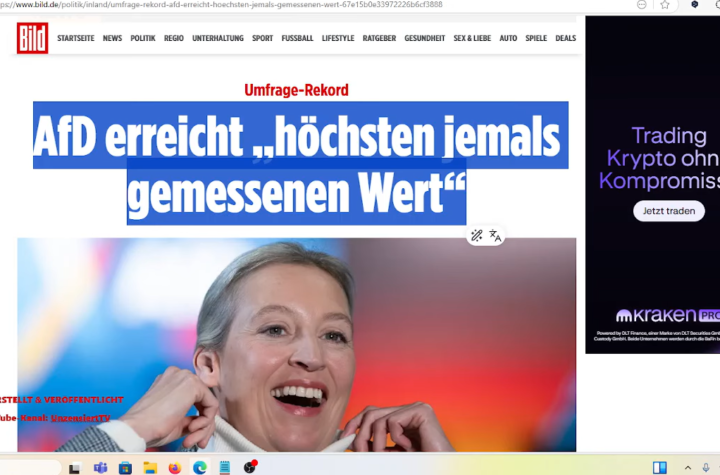This screenshot has height=475, width=720.
Task: Open the STARTSEITE navigation item
Action: 76,38
